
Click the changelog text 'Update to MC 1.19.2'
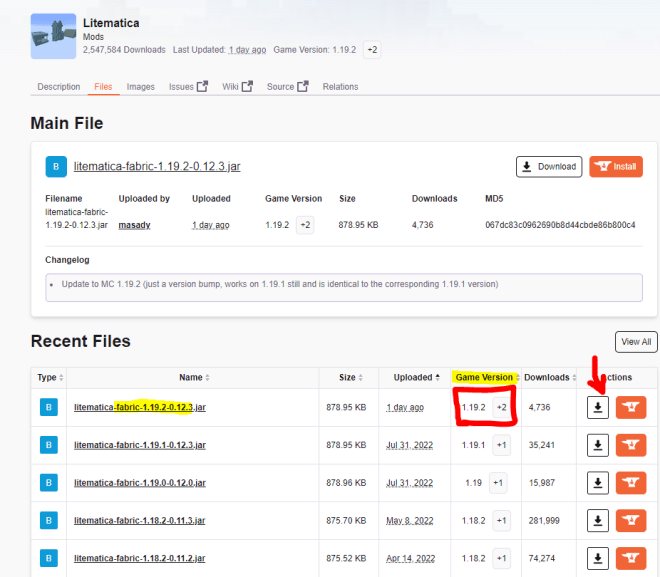pyautogui.click(x=101, y=284)
